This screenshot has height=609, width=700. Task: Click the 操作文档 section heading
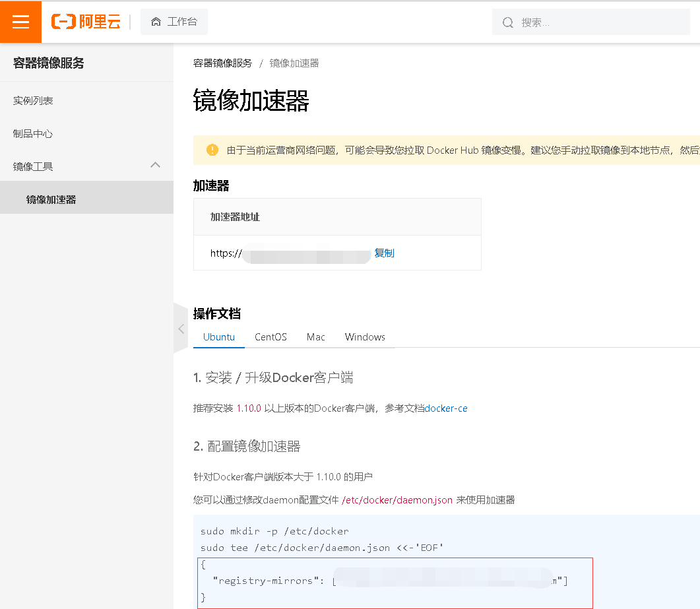pyautogui.click(x=217, y=314)
